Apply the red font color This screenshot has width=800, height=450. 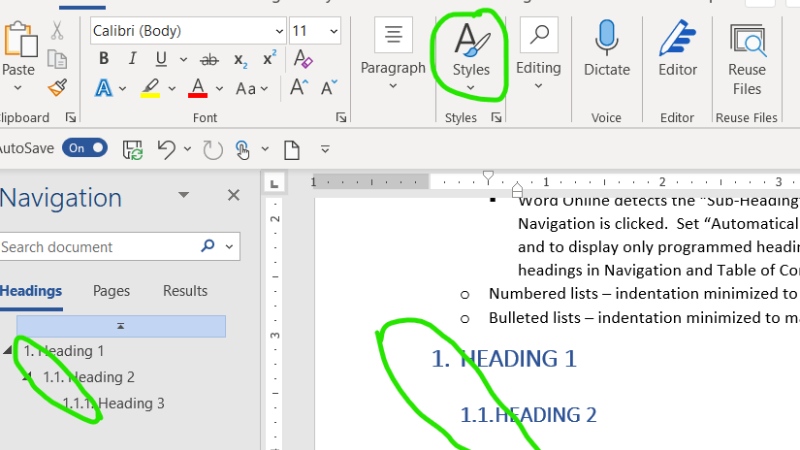coord(198,88)
